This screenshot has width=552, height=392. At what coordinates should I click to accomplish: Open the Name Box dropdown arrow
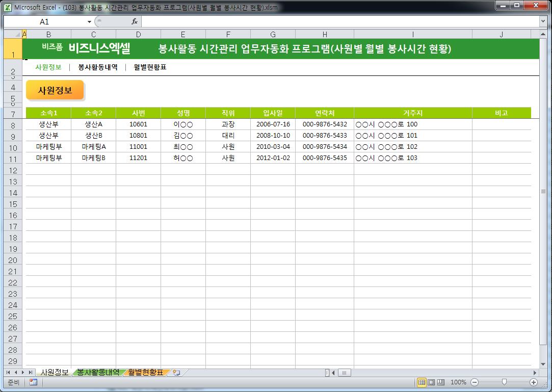[x=89, y=22]
